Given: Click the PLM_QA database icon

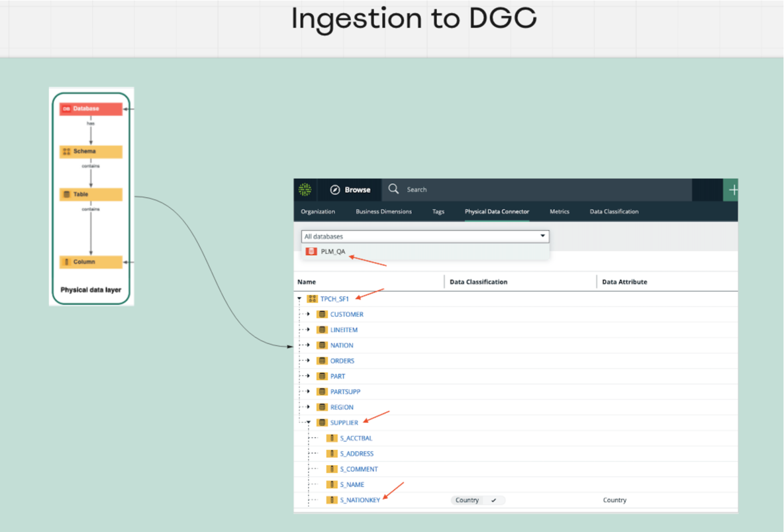Looking at the screenshot, I should [311, 251].
